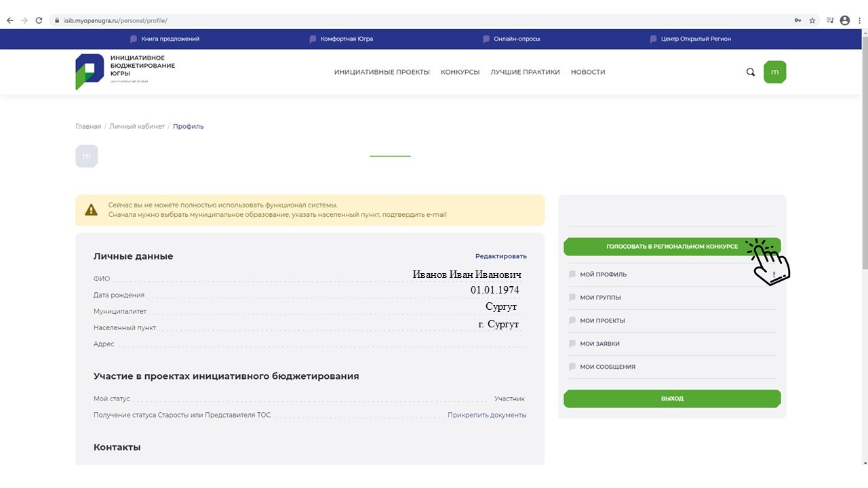The width and height of the screenshot is (868, 488).
Task: Click the green ВЫХОД button
Action: pos(672,399)
